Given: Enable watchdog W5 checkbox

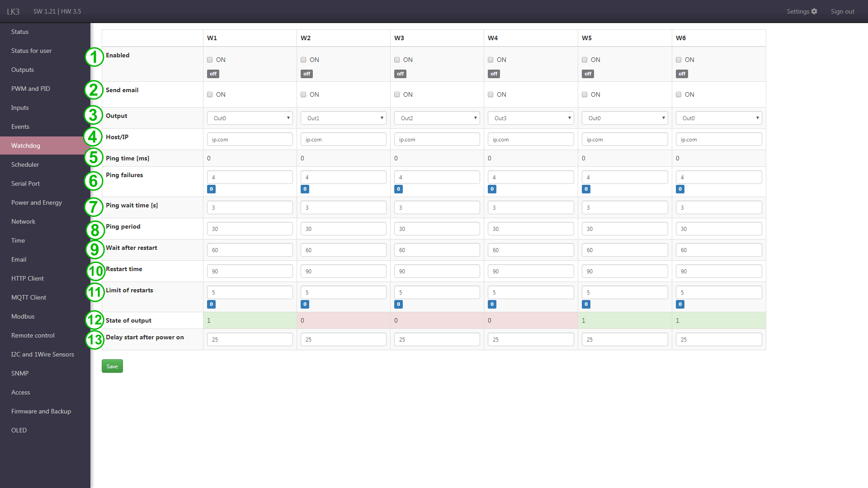Looking at the screenshot, I should [585, 60].
